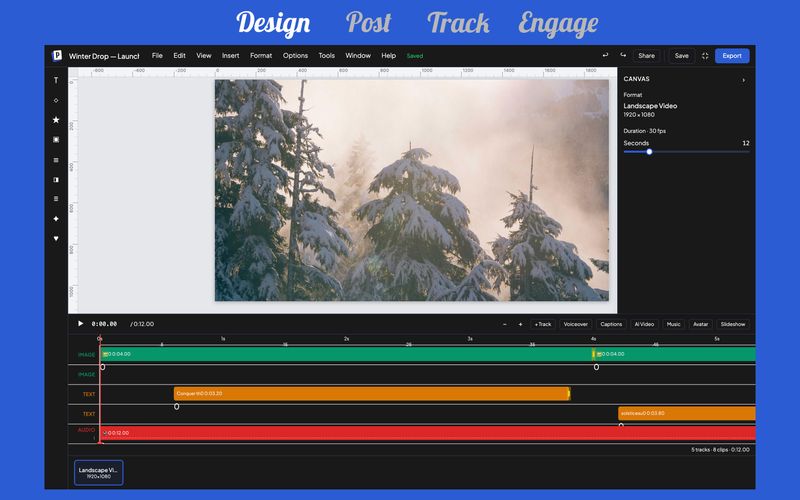Open the File menu
Image resolution: width=800 pixels, height=500 pixels.
pos(157,56)
